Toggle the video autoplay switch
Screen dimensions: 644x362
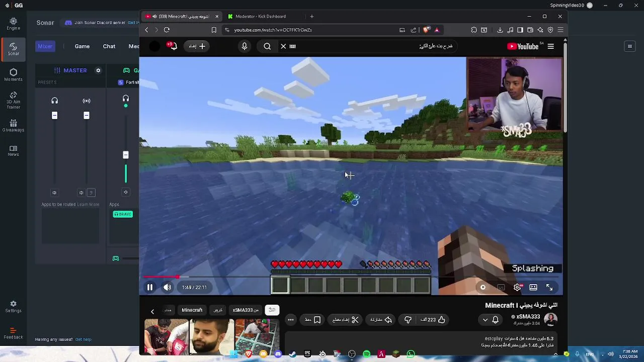(x=483, y=287)
